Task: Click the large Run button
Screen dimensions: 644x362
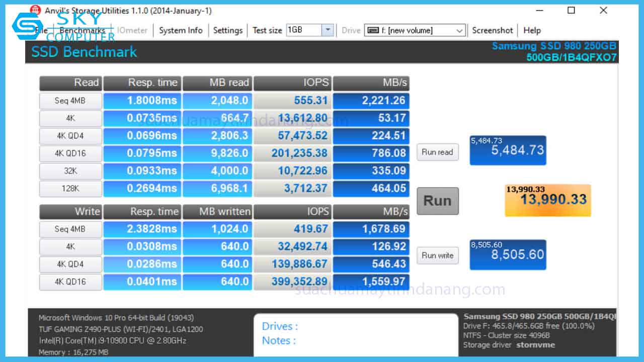Action: (x=438, y=201)
